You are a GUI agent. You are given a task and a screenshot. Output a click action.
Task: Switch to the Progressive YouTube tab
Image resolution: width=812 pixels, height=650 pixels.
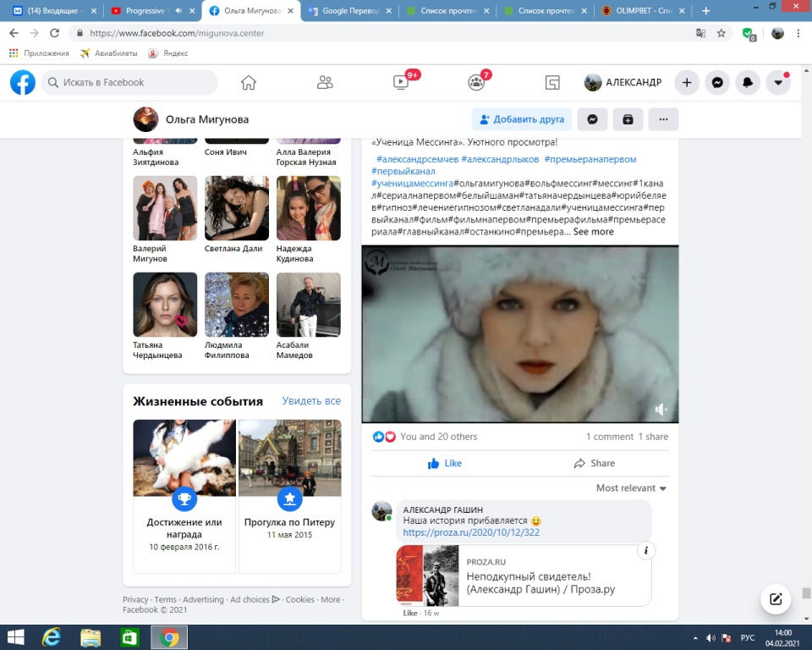[154, 11]
